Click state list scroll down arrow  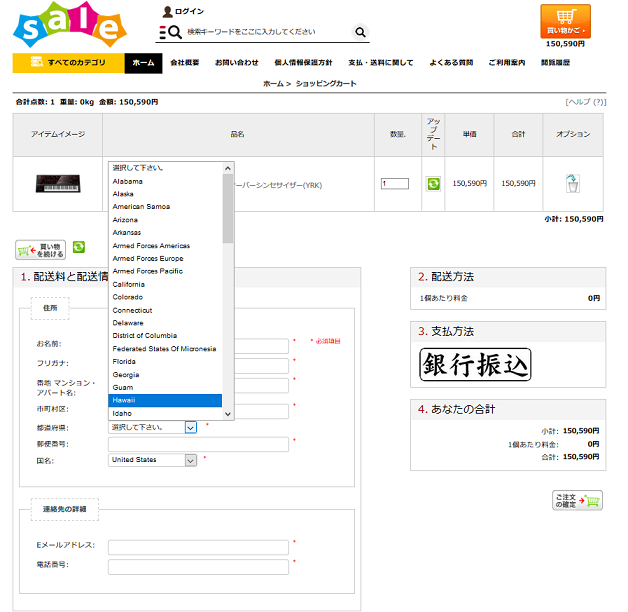pos(228,414)
